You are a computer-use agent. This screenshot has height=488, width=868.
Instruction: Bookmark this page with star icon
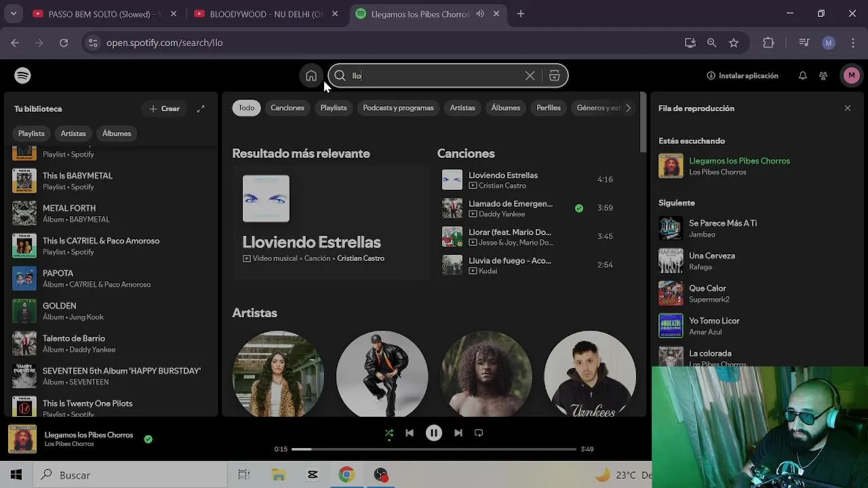pyautogui.click(x=733, y=43)
